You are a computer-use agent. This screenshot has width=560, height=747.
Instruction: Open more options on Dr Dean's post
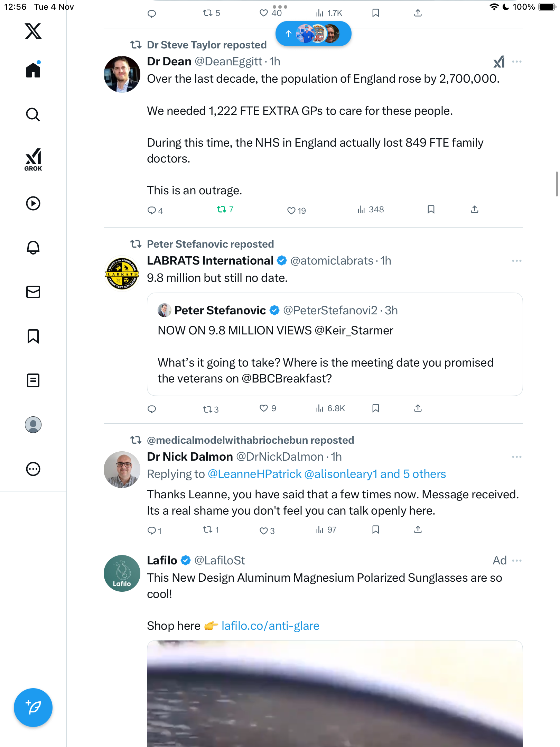tap(517, 62)
